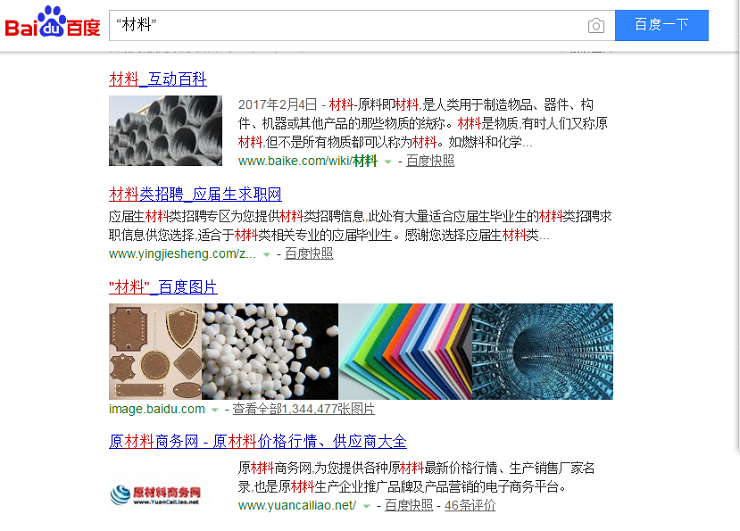
Task: Open 查看全部1,344,477张图片 link
Action: tap(303, 409)
